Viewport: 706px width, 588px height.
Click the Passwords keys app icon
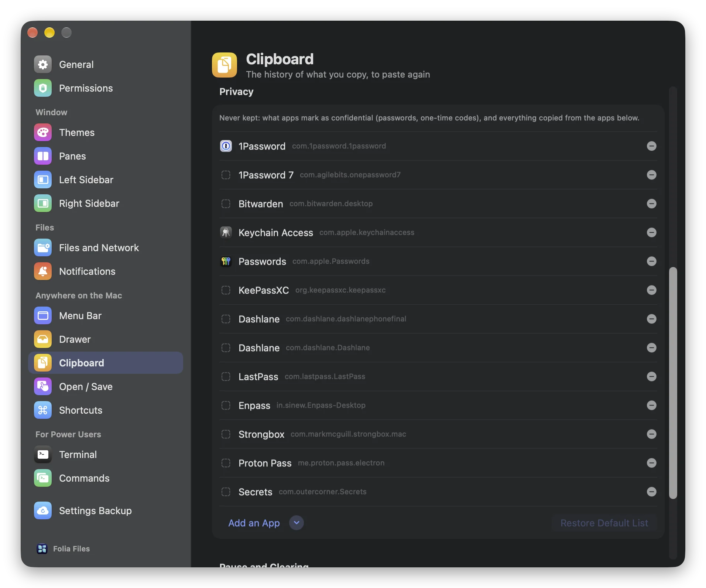tap(226, 261)
